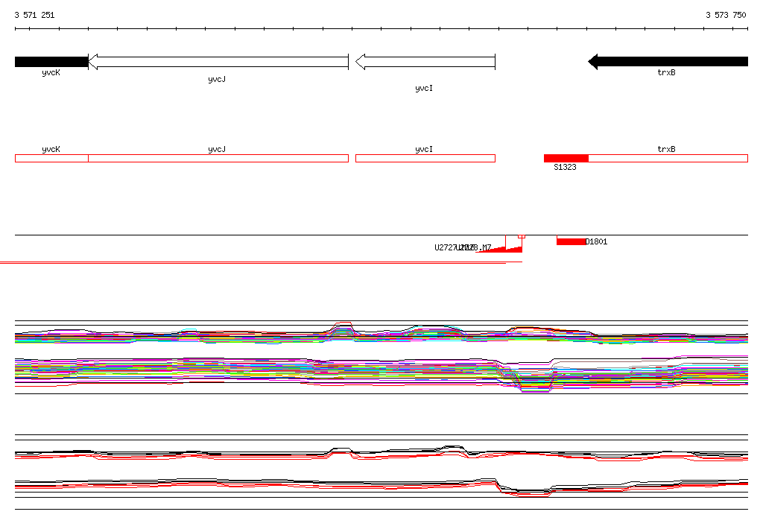The image size is (763, 532).
Task: Select the red outlined trxB segment box
Action: pos(668,158)
